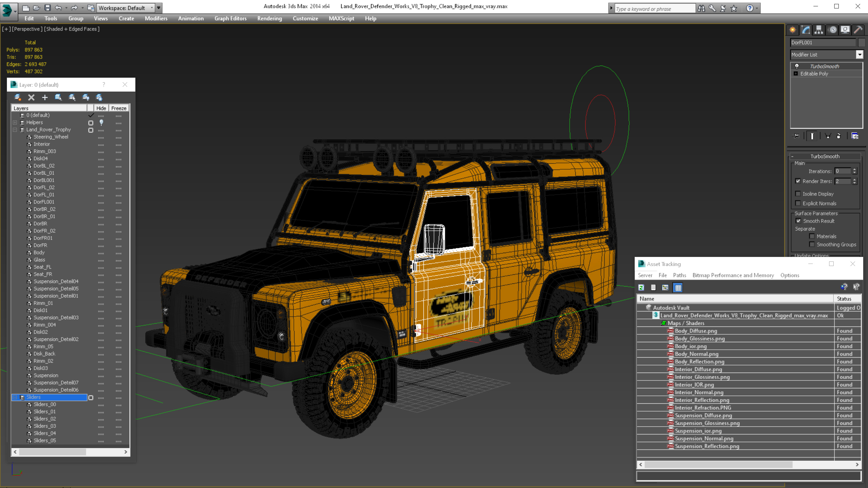Select the Body_Diffuse.png asset row
Viewport: 868px width, 488px height.
tap(696, 331)
